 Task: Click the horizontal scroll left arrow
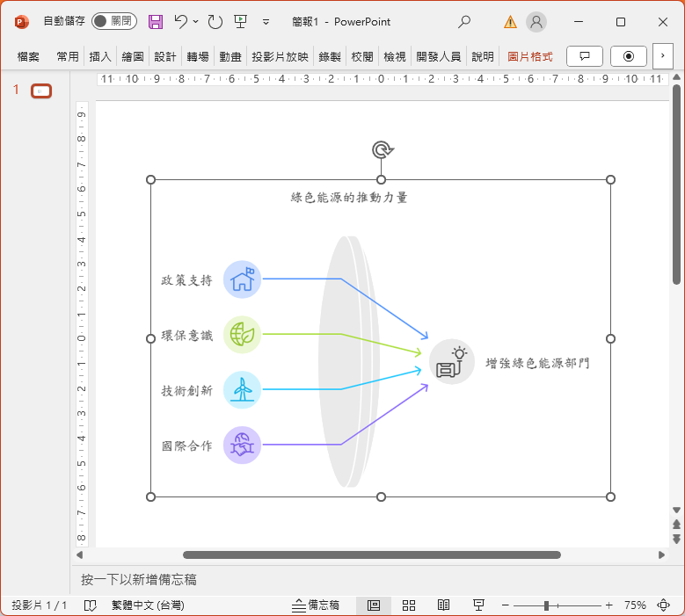pos(79,554)
